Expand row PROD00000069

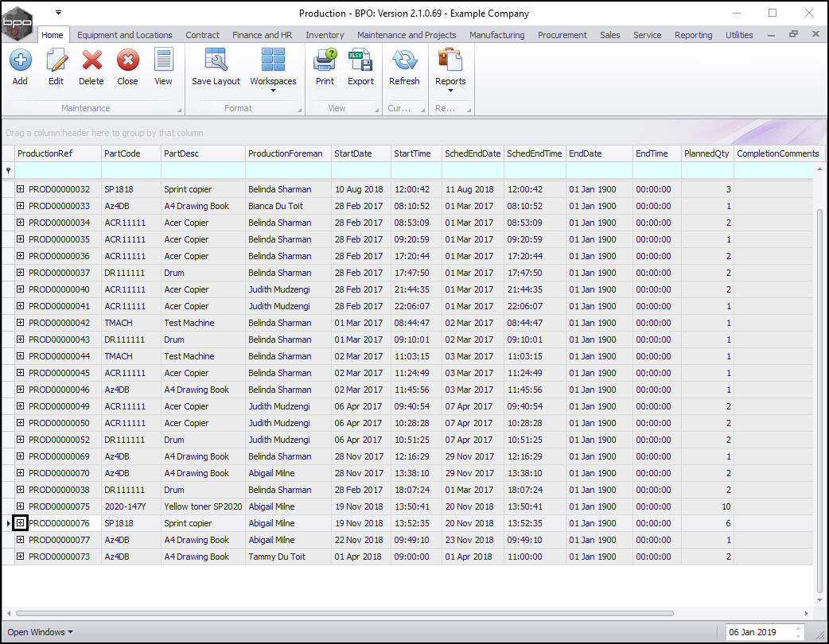pos(20,456)
